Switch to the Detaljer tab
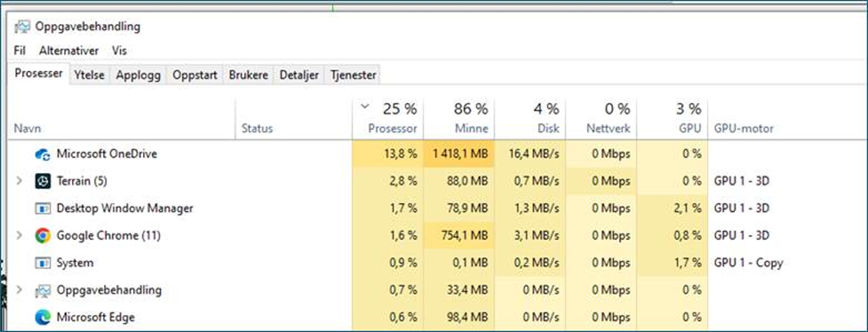868x332 pixels. click(x=299, y=75)
